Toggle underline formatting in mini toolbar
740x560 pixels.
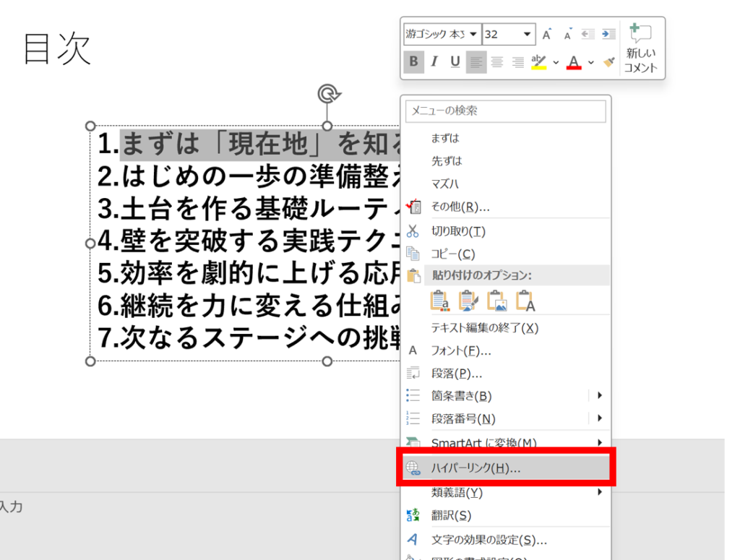click(455, 62)
